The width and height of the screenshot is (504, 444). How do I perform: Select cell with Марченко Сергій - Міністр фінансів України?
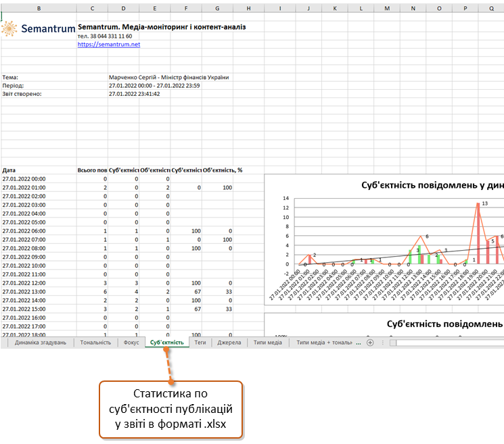click(x=168, y=77)
